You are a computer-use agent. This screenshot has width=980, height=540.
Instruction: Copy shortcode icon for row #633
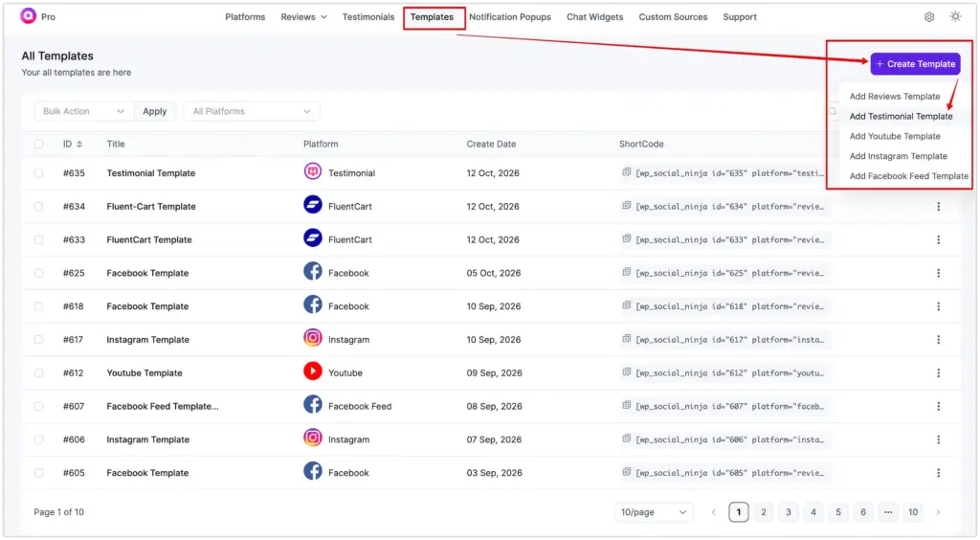626,238
